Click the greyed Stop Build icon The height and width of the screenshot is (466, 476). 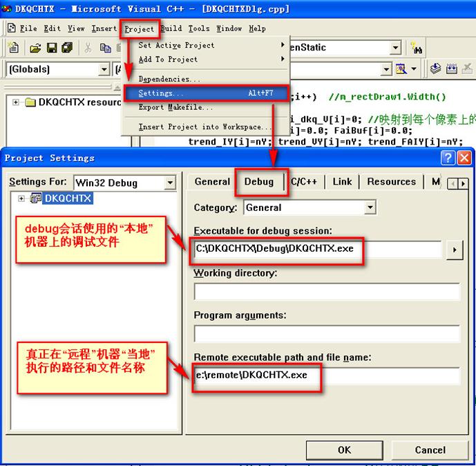467,69
